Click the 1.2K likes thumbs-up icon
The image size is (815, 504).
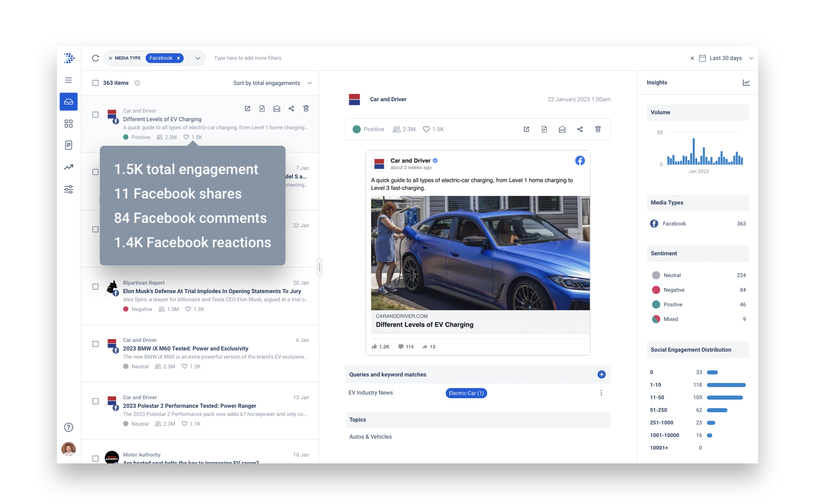(x=374, y=347)
